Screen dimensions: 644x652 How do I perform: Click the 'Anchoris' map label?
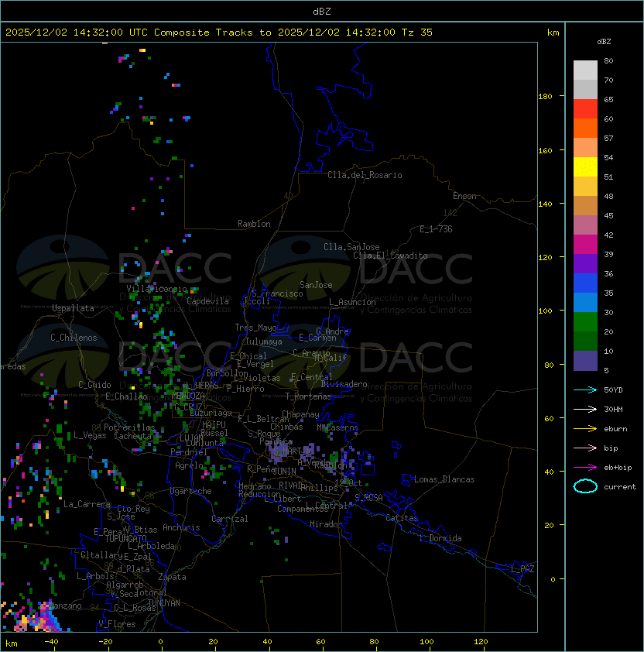pos(181,527)
